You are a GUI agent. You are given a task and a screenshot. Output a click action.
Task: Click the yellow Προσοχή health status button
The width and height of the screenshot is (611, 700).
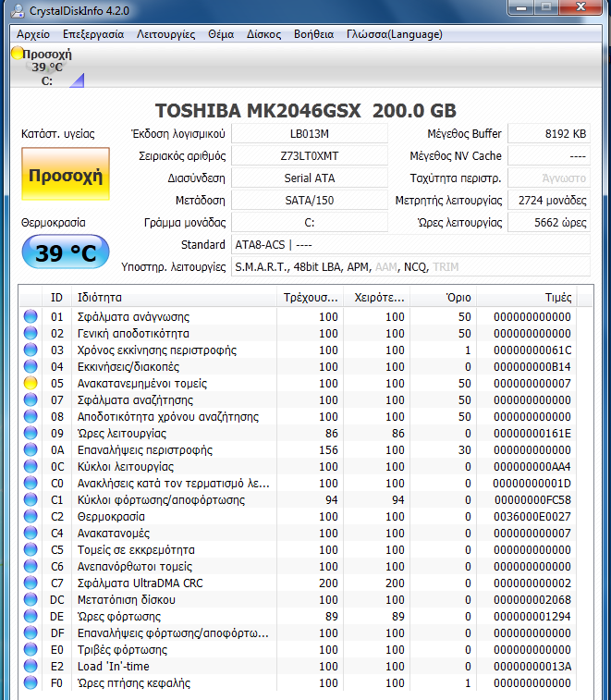coord(65,174)
